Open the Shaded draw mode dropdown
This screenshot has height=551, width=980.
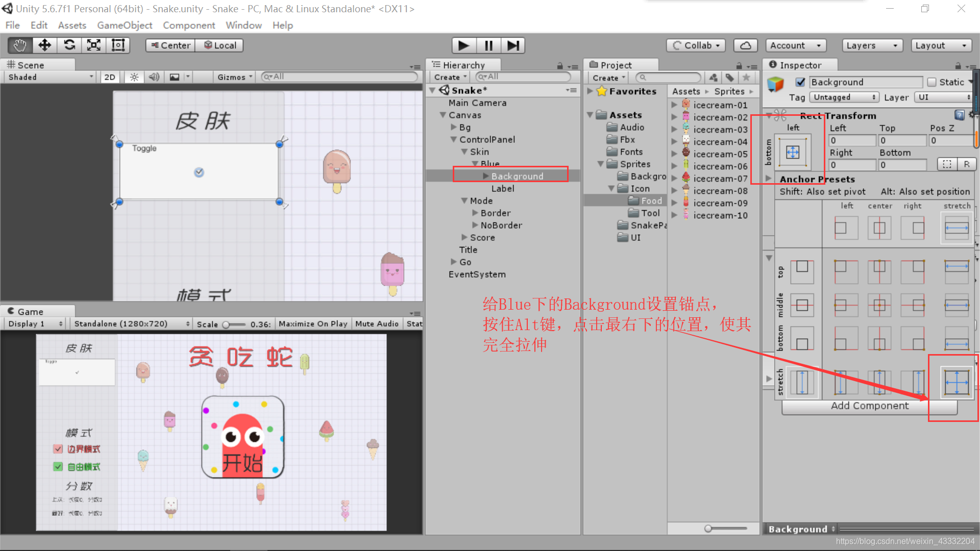(50, 77)
